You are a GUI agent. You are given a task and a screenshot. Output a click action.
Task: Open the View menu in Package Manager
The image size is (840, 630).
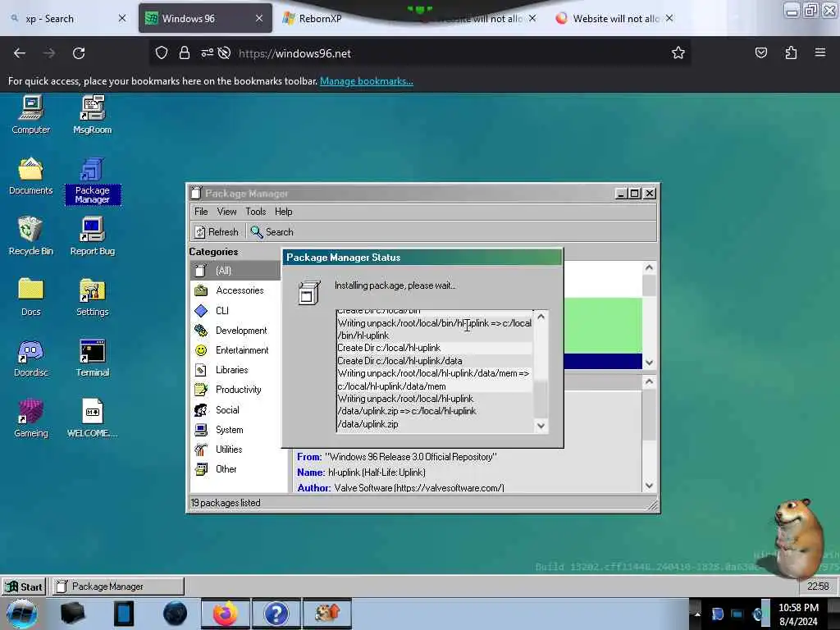point(226,212)
